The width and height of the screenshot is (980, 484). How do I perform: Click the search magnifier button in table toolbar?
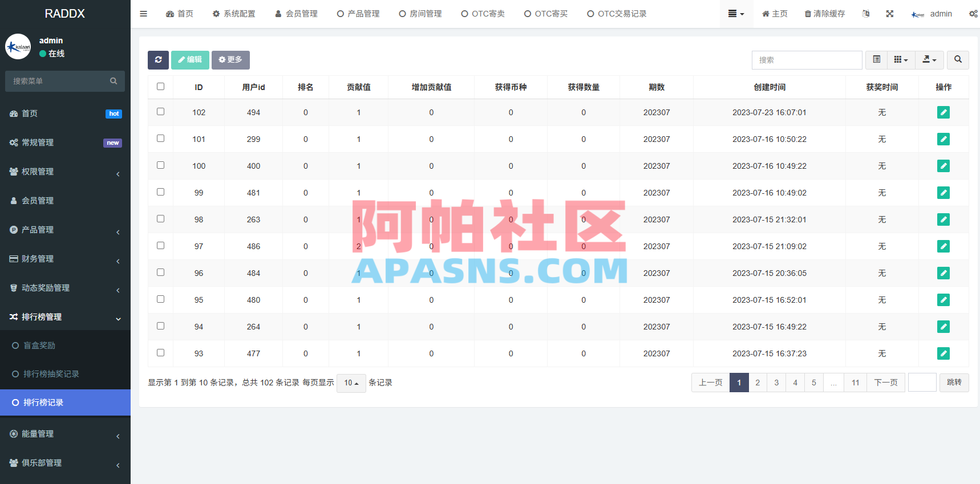[x=958, y=60]
